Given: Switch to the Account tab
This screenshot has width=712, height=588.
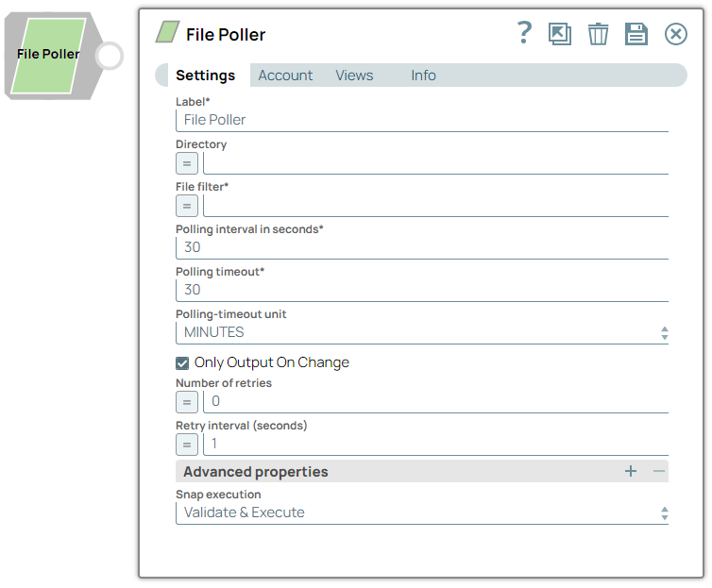Looking at the screenshot, I should pos(285,76).
